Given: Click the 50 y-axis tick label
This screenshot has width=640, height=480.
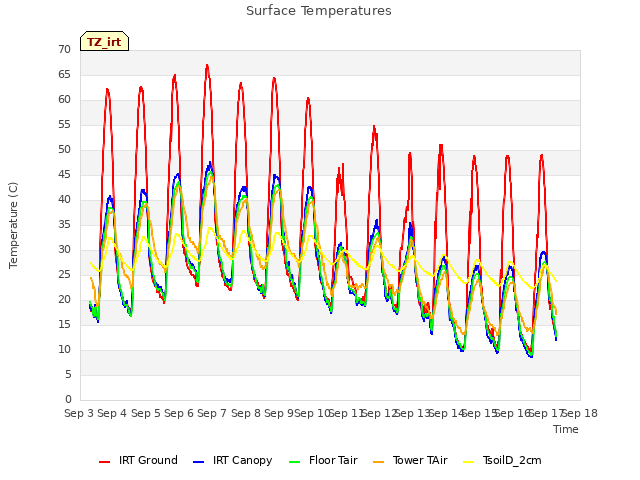Looking at the screenshot, I should [64, 149].
